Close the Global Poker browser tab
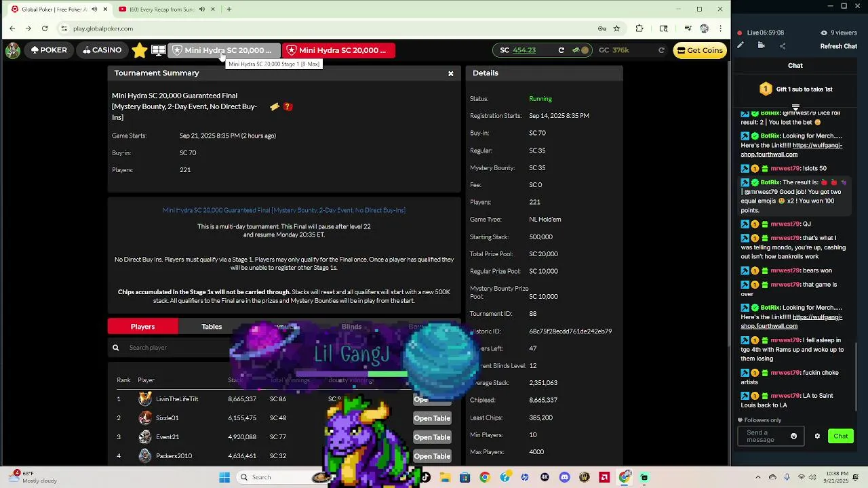868x488 pixels. [x=105, y=9]
